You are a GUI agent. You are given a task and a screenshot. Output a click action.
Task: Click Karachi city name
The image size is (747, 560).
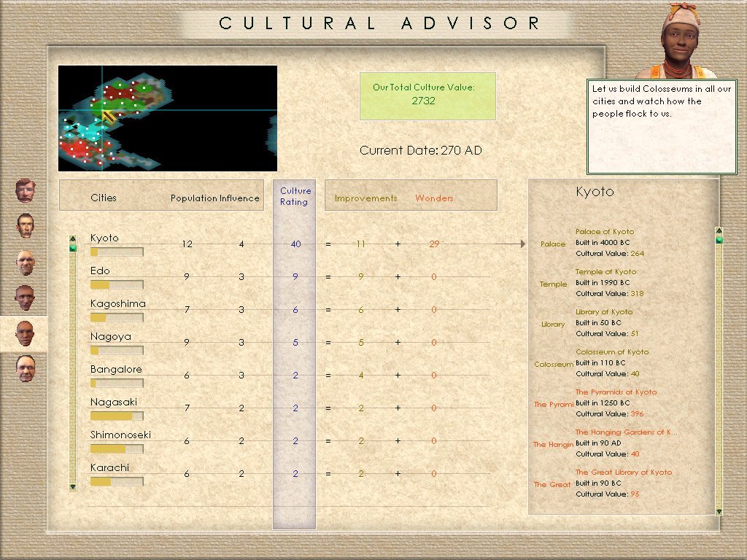109,467
